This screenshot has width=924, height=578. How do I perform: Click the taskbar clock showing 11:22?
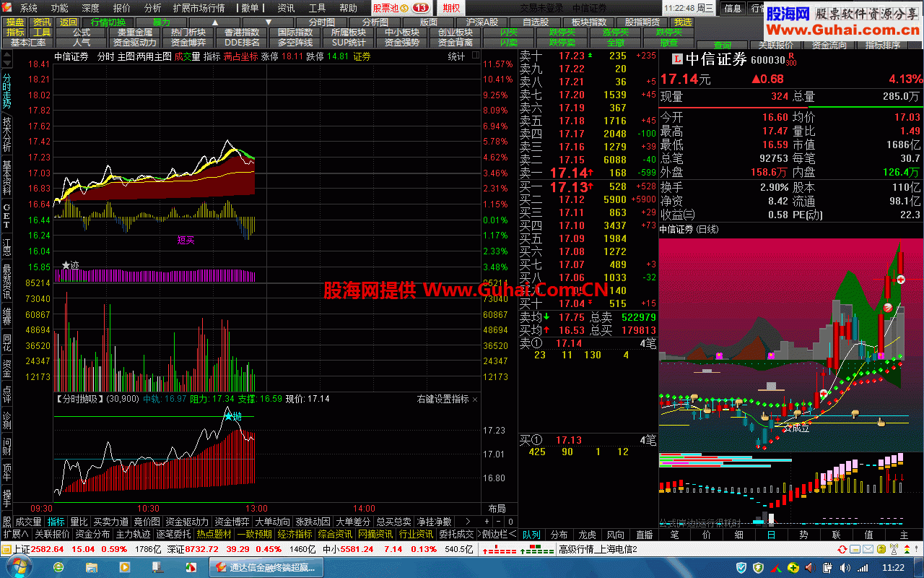click(893, 568)
